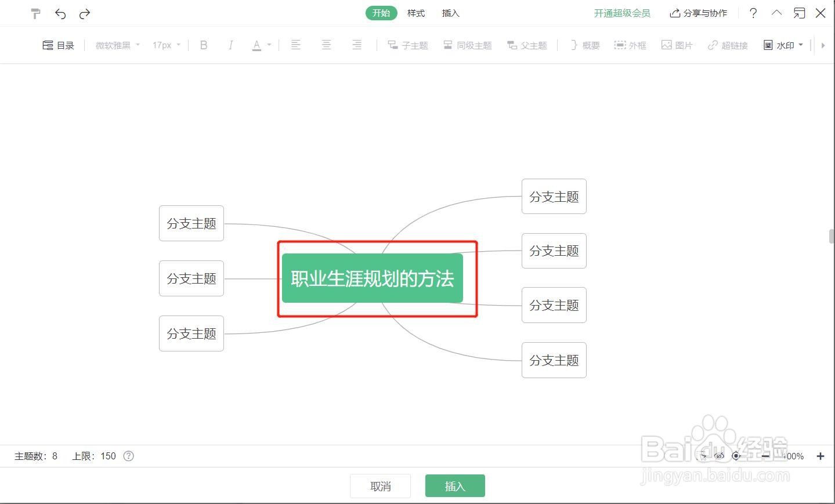Insert a 子主题 (subtopic) node
The width and height of the screenshot is (835, 504).
(407, 45)
